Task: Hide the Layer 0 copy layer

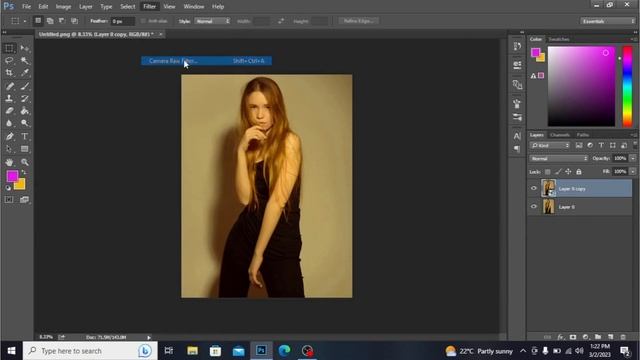Action: pos(533,189)
